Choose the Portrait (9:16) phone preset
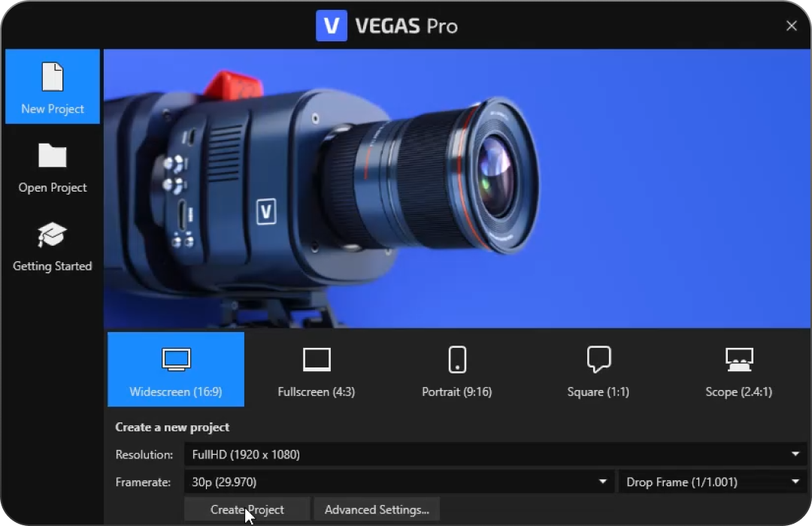 tap(457, 369)
